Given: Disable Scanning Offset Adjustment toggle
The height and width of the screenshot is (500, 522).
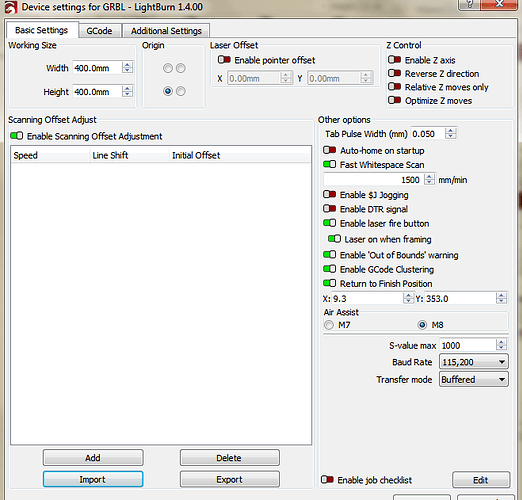Looking at the screenshot, I should tap(16, 136).
